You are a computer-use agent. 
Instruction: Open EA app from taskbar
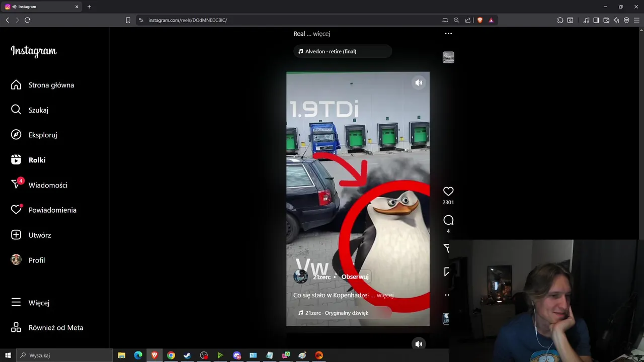[319, 355]
